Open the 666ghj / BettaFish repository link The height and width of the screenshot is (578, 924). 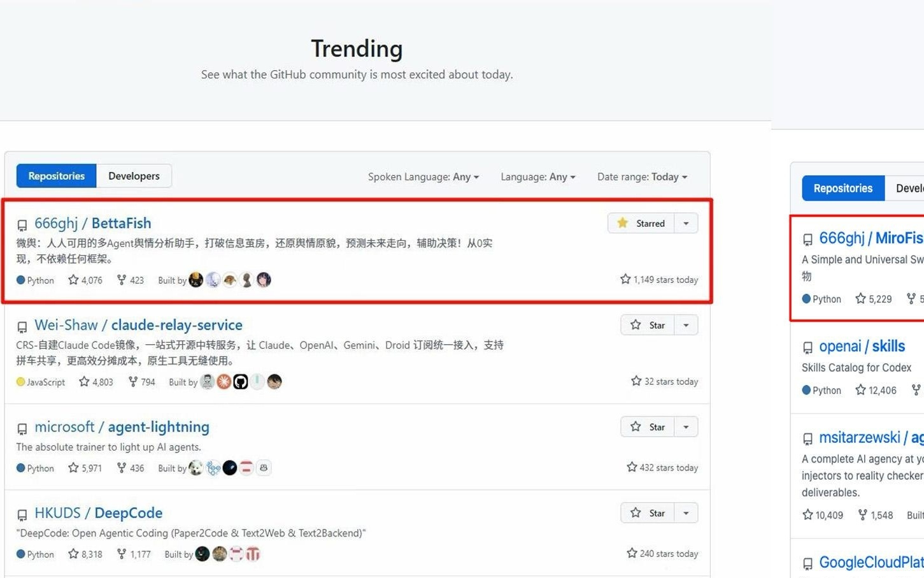point(92,223)
